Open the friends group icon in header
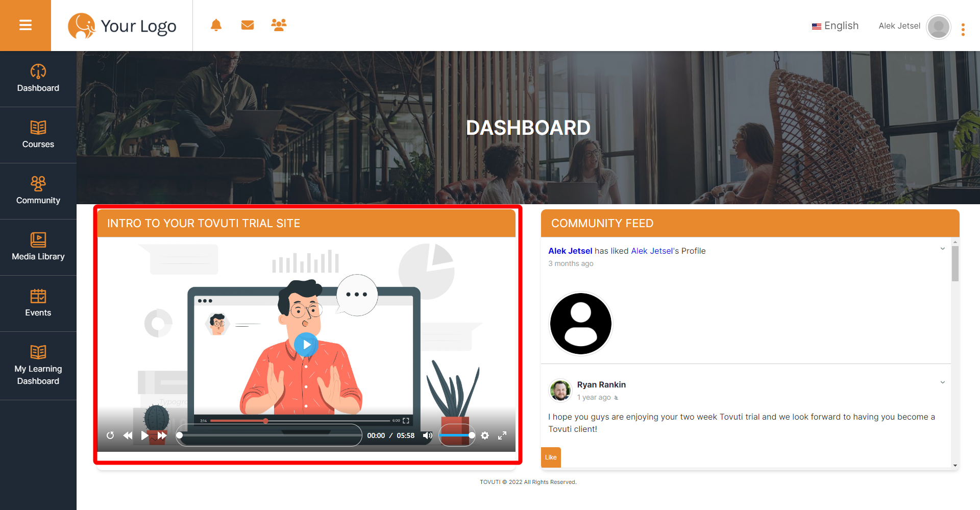The width and height of the screenshot is (980, 510). [x=279, y=25]
